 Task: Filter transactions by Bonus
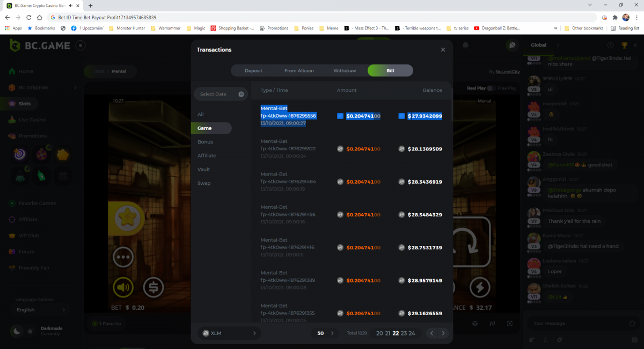[x=205, y=142]
